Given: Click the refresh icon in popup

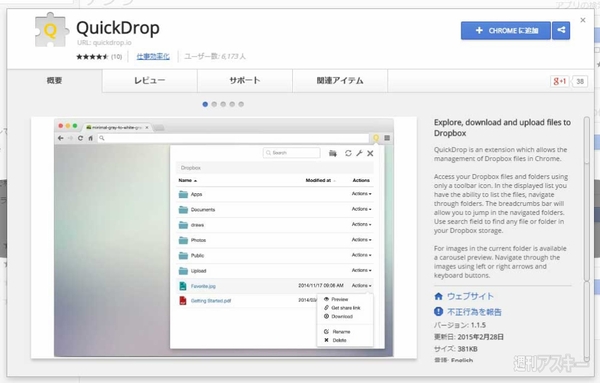Looking at the screenshot, I should pyautogui.click(x=348, y=153).
